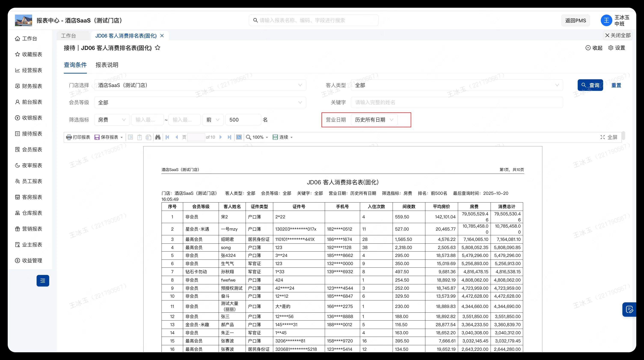Favorite the report by clicking the star

157,48
